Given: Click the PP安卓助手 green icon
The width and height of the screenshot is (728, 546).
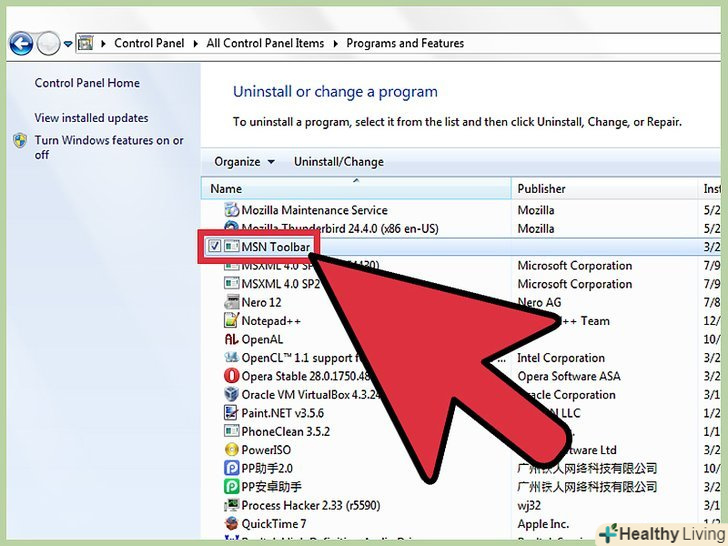Looking at the screenshot, I should click(231, 486).
